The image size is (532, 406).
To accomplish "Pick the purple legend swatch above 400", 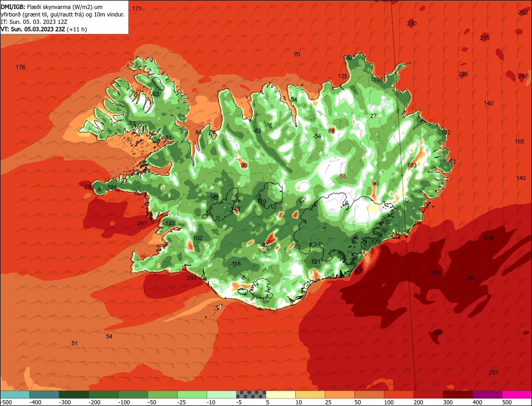I will [487, 394].
